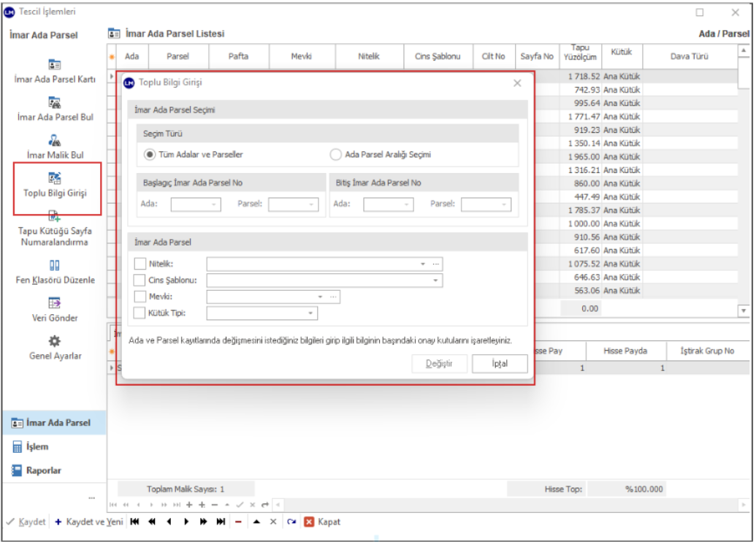Image resolution: width=756 pixels, height=542 pixels.
Task: Click İmar Ada Parsel Bul icon
Action: tap(54, 102)
